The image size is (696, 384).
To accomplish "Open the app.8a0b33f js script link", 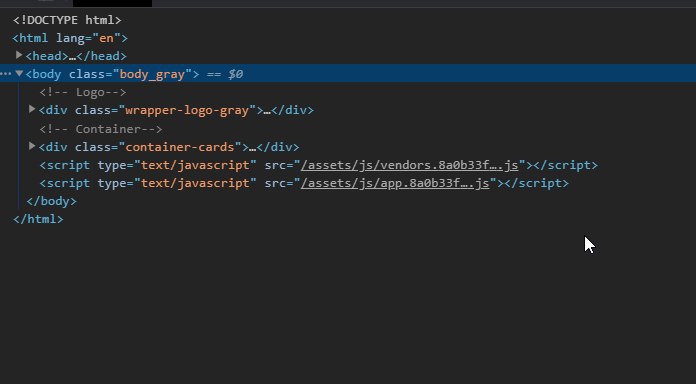I will [395, 183].
